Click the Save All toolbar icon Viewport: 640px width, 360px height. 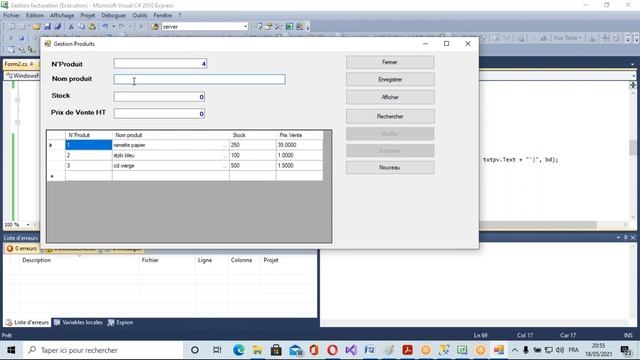pos(58,27)
